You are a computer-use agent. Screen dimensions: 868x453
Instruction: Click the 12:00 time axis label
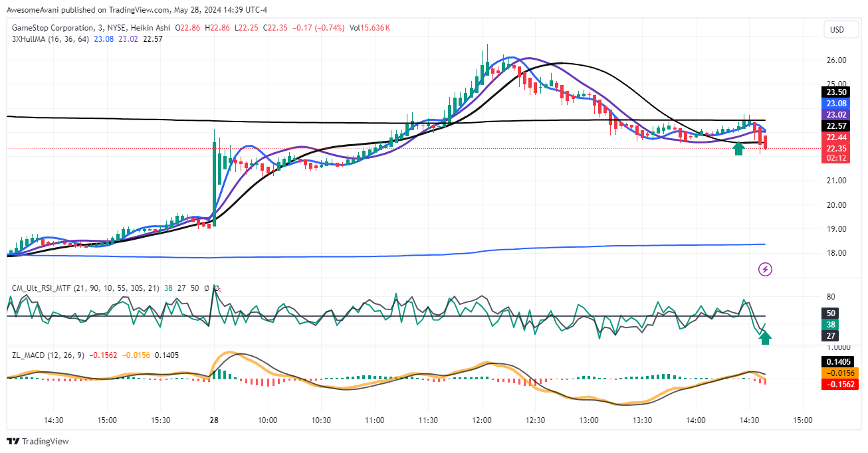pos(482,420)
